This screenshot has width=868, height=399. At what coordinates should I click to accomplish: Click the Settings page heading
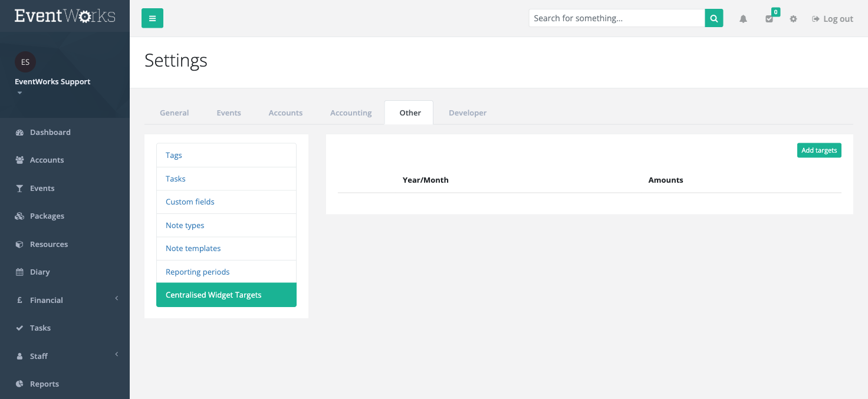tap(176, 61)
